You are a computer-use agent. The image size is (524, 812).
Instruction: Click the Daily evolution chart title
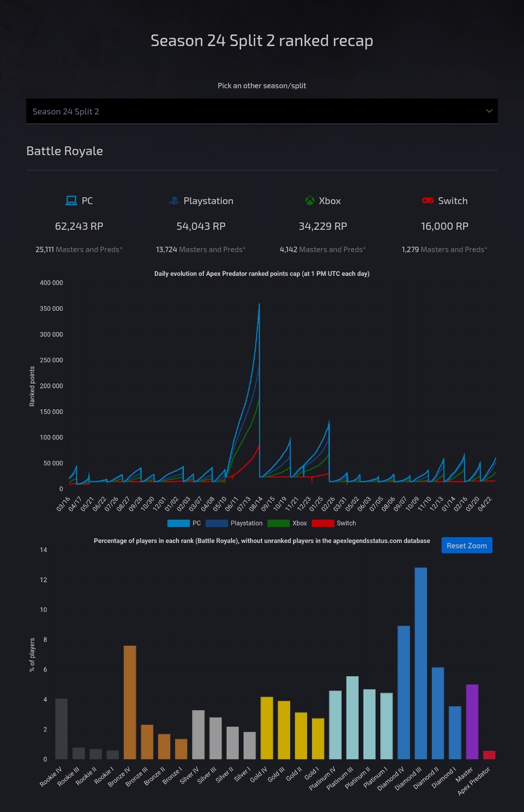262,274
